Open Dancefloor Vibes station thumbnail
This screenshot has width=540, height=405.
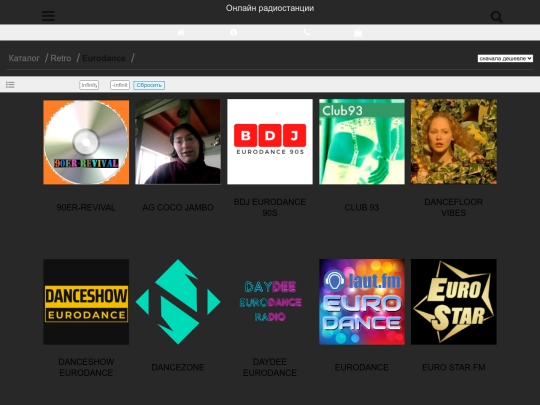click(x=454, y=142)
